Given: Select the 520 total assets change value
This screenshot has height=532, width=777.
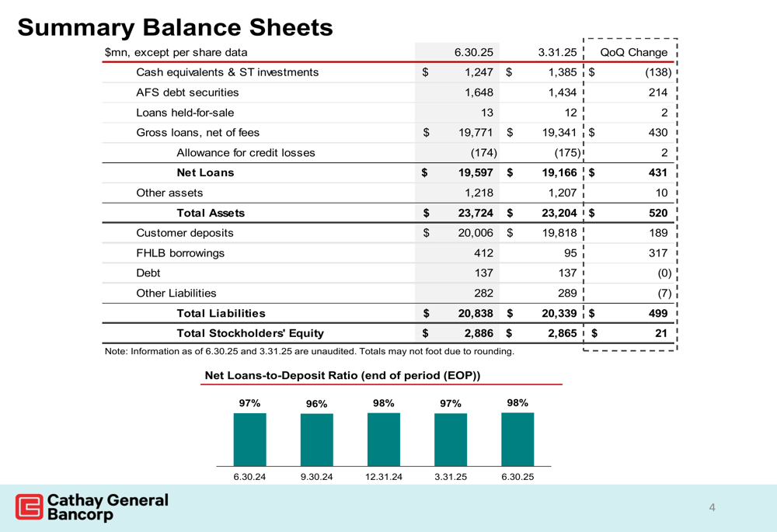Looking at the screenshot, I should 658,213.
